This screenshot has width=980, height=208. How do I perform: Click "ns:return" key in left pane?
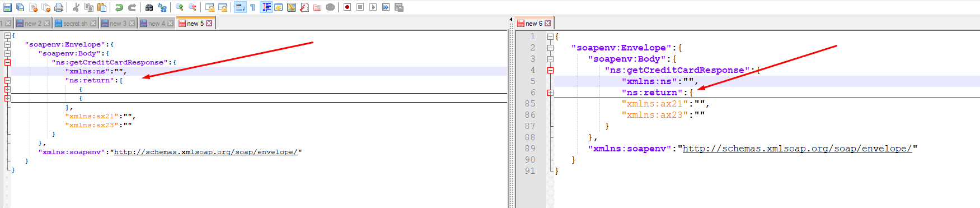click(x=90, y=80)
